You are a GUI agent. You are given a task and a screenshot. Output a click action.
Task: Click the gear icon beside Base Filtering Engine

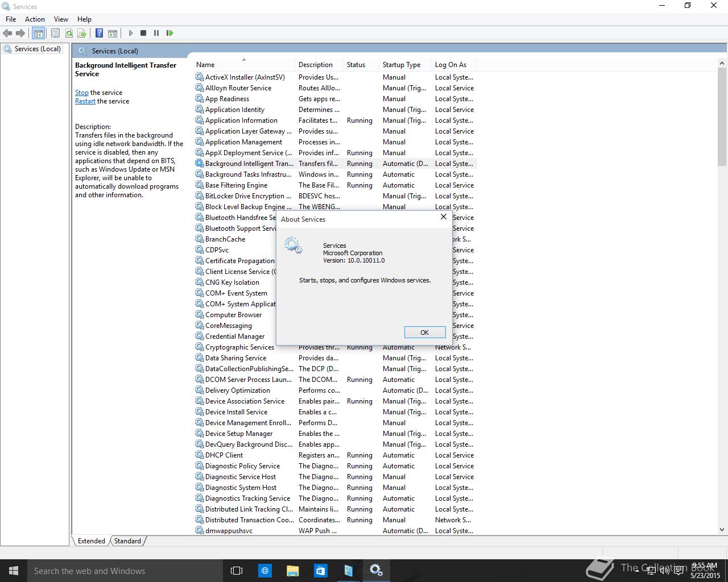click(x=199, y=185)
